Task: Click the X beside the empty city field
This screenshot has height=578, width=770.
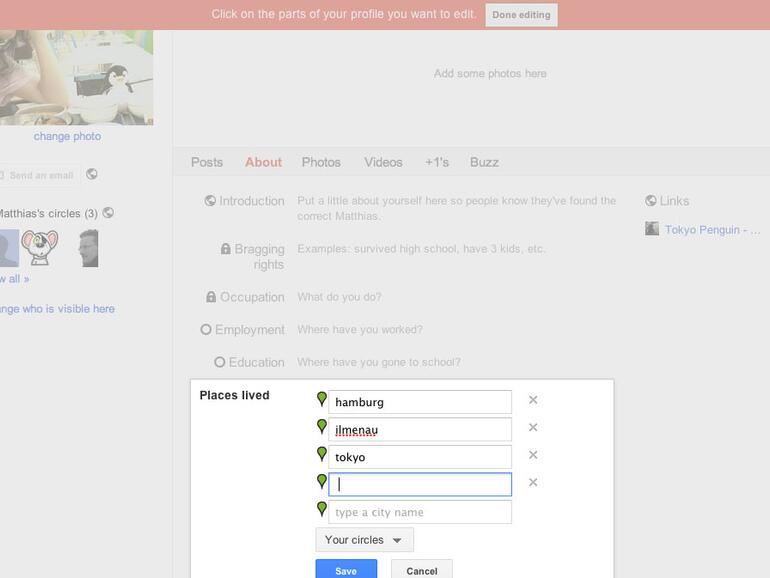Action: (x=533, y=483)
